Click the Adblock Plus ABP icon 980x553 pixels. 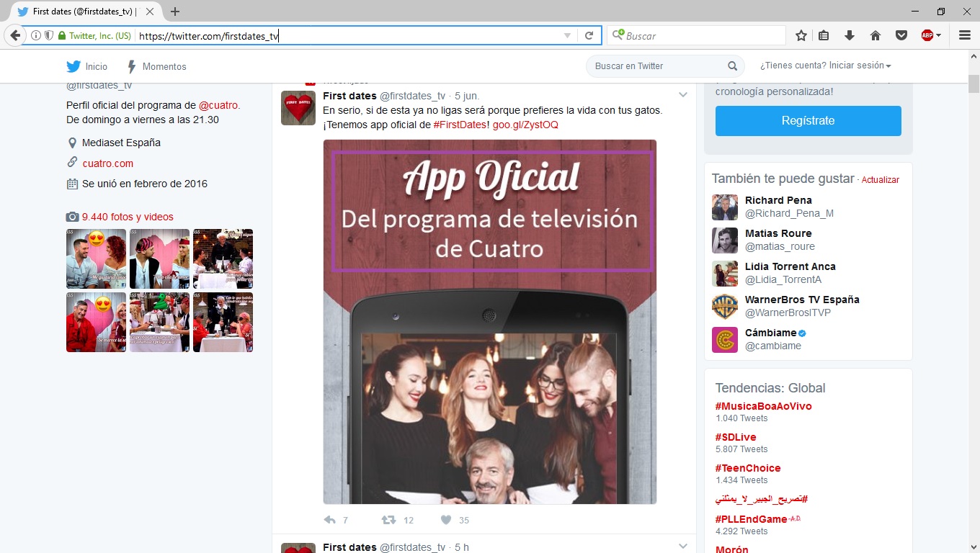[x=927, y=36]
